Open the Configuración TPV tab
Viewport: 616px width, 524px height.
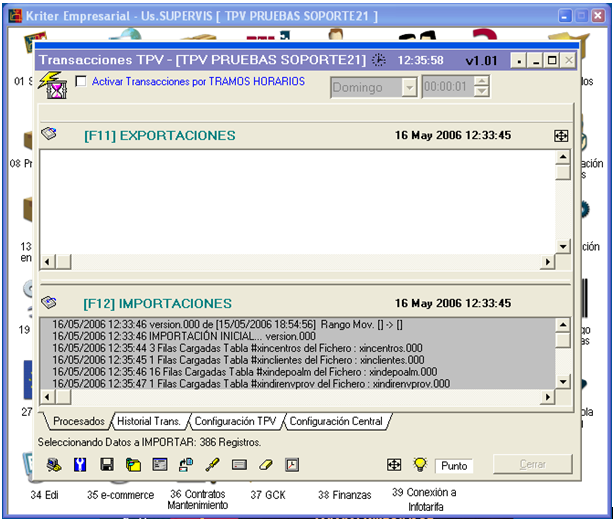pos(236,422)
